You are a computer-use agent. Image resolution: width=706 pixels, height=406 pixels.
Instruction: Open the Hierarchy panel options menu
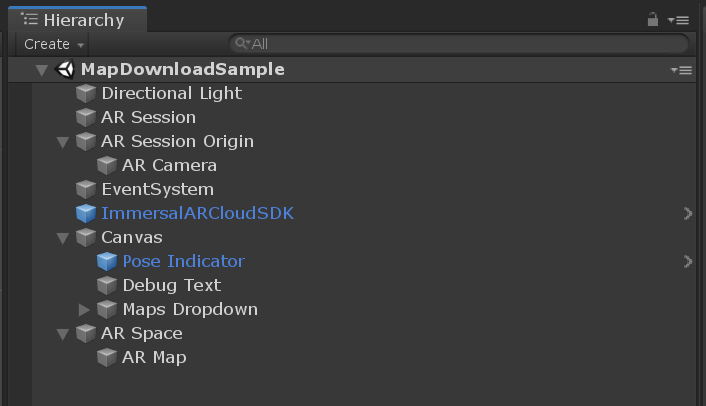point(679,20)
